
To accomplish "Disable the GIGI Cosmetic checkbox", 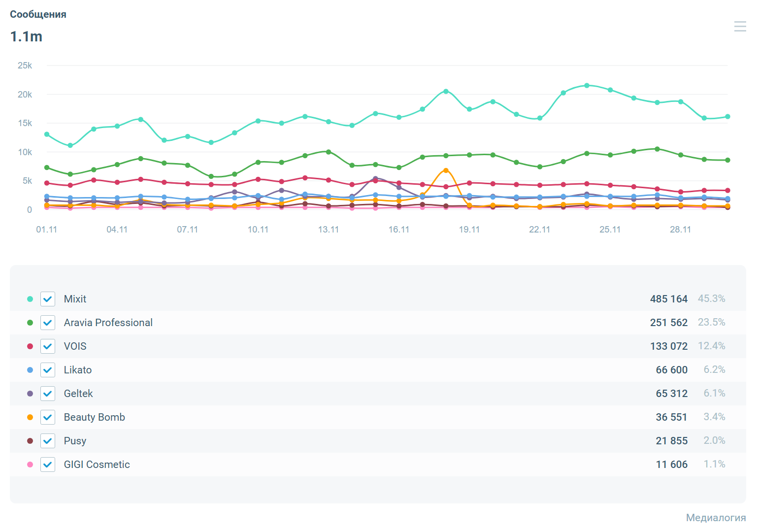I will coord(48,465).
